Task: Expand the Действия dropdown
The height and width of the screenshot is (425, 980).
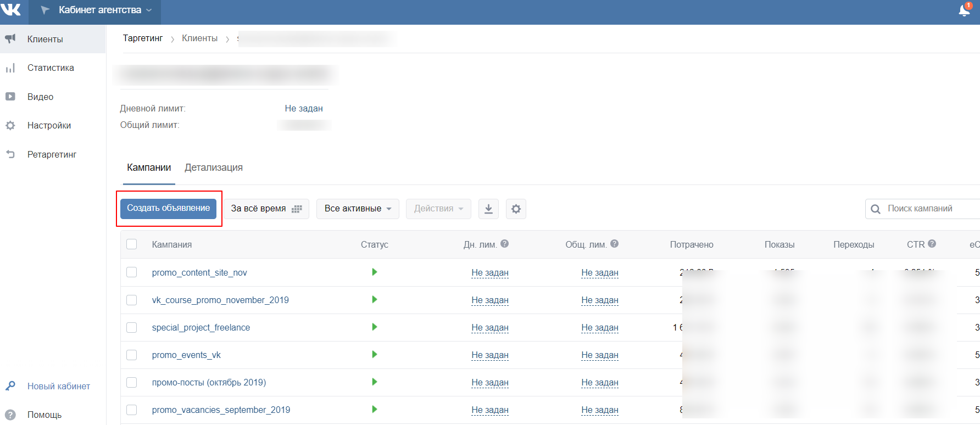Action: (x=438, y=209)
